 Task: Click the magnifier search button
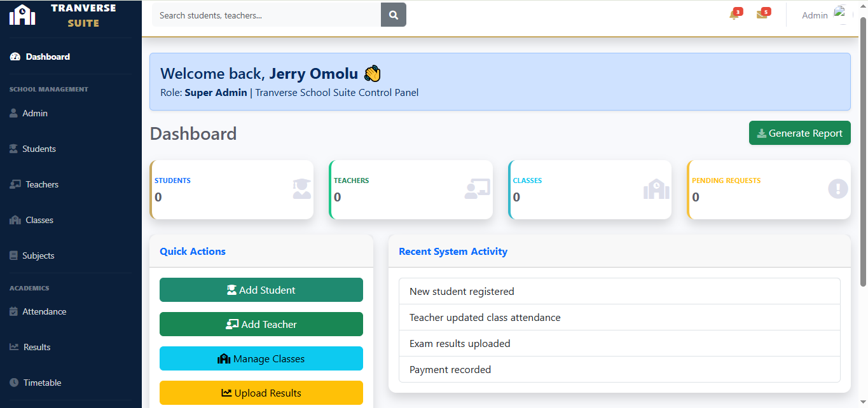(x=393, y=15)
